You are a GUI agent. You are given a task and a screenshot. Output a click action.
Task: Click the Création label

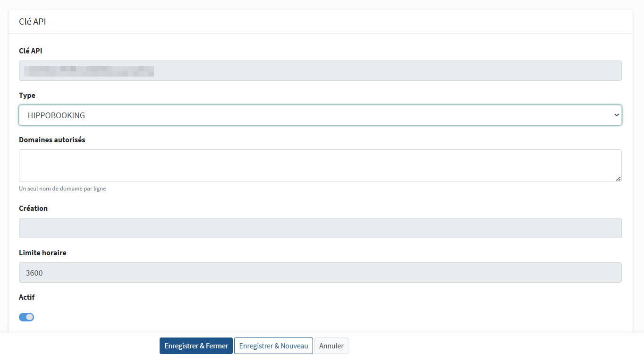(33, 208)
